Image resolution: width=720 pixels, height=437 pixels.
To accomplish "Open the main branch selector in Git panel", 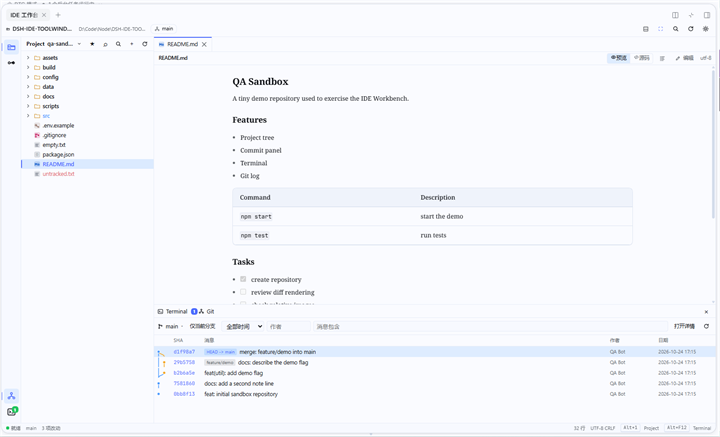I will (x=170, y=326).
